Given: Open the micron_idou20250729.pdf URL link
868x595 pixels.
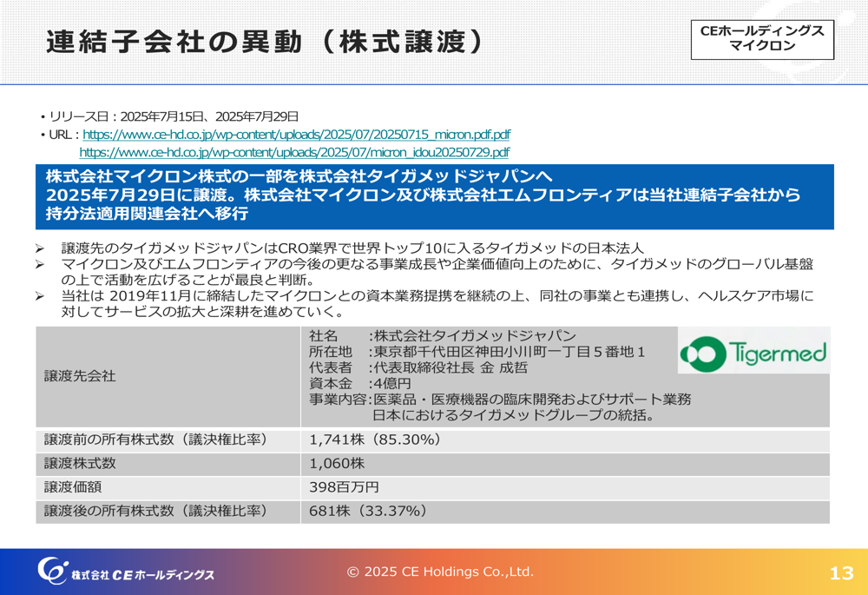Looking at the screenshot, I should (x=294, y=152).
